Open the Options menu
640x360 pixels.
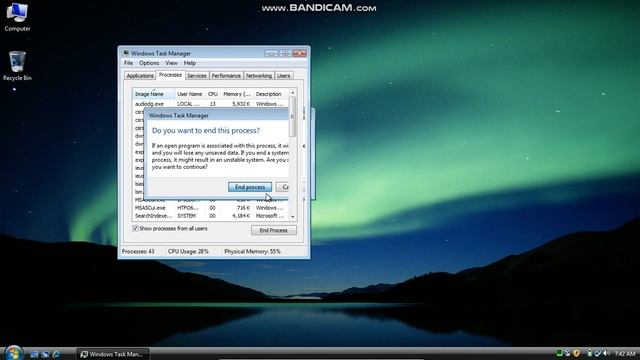149,63
